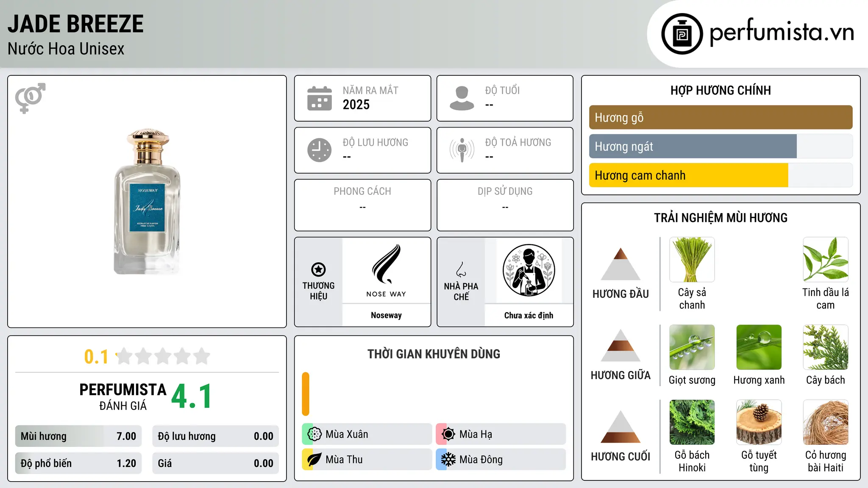
Task: Select the Tinh dầu lá cam note image
Action: click(826, 260)
